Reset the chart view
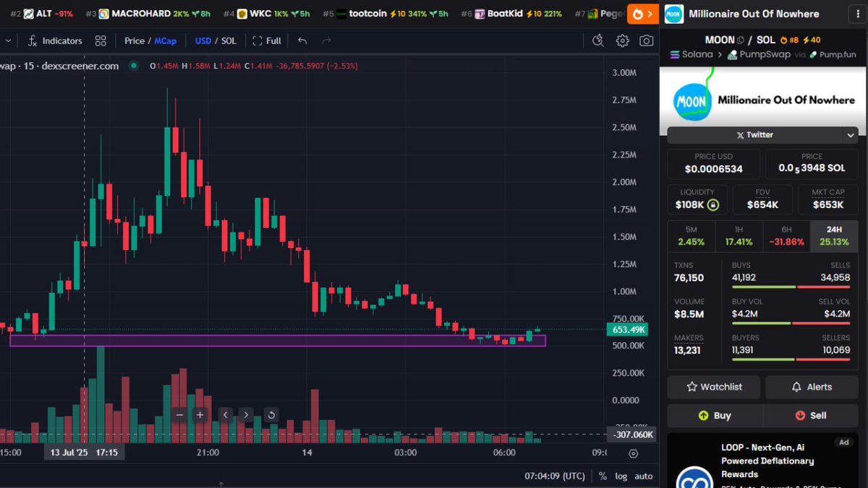The width and height of the screenshot is (868, 488). (x=271, y=415)
